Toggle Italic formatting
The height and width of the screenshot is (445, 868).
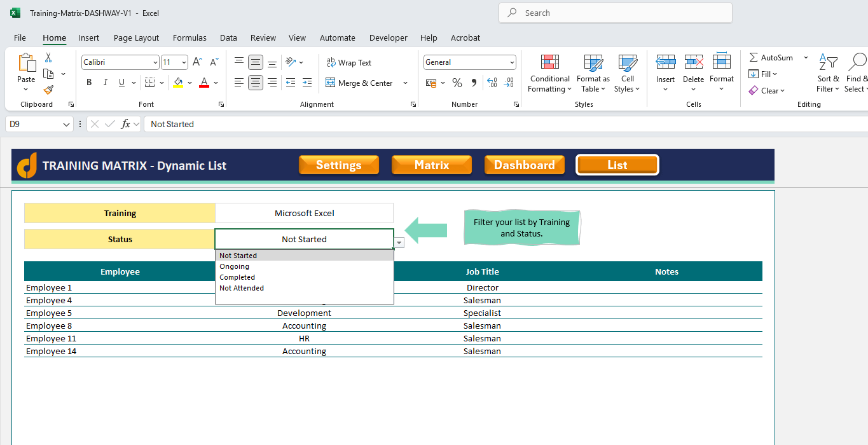click(105, 83)
